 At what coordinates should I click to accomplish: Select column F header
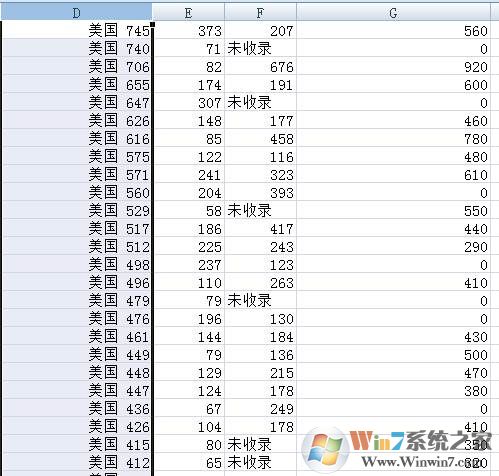coord(260,13)
